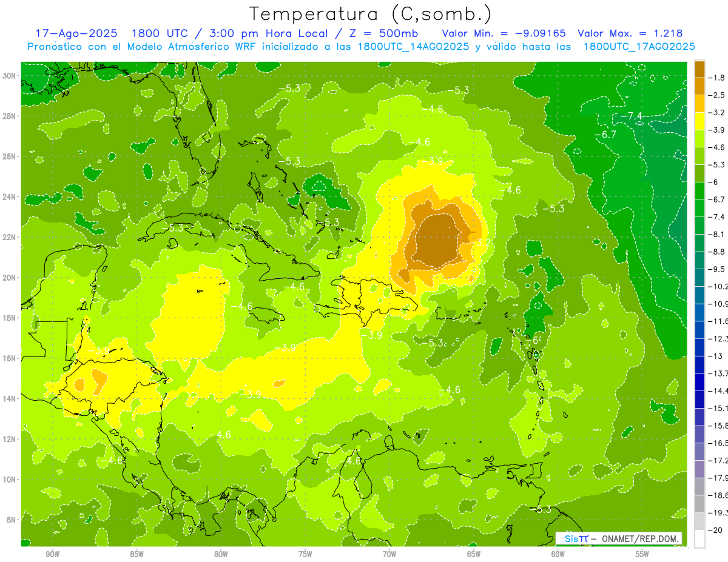Click the 75W longitude axis label

(305, 554)
